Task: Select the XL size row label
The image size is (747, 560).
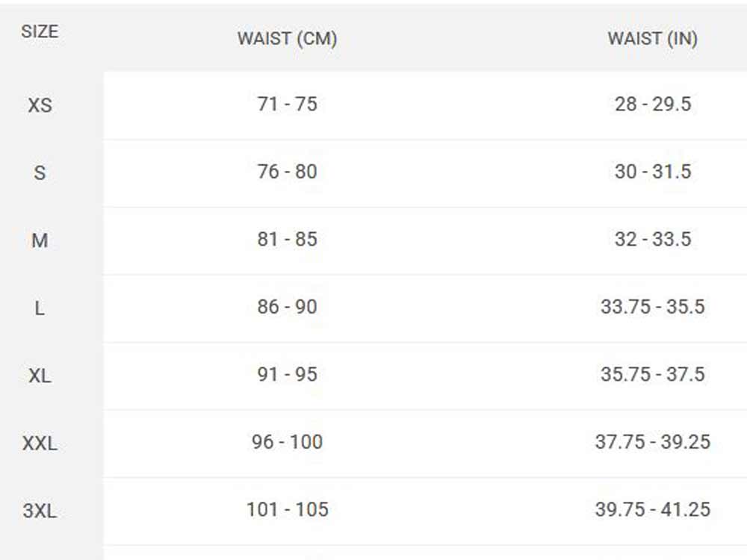Action: pos(40,376)
